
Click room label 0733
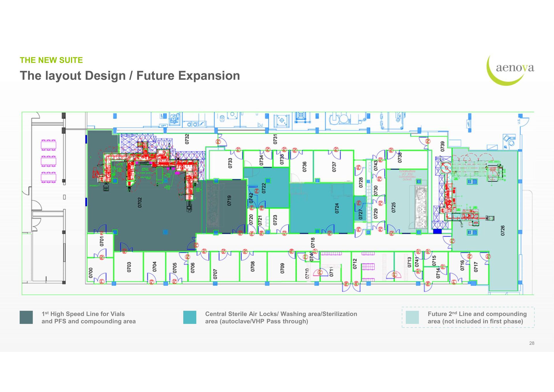[x=230, y=163]
